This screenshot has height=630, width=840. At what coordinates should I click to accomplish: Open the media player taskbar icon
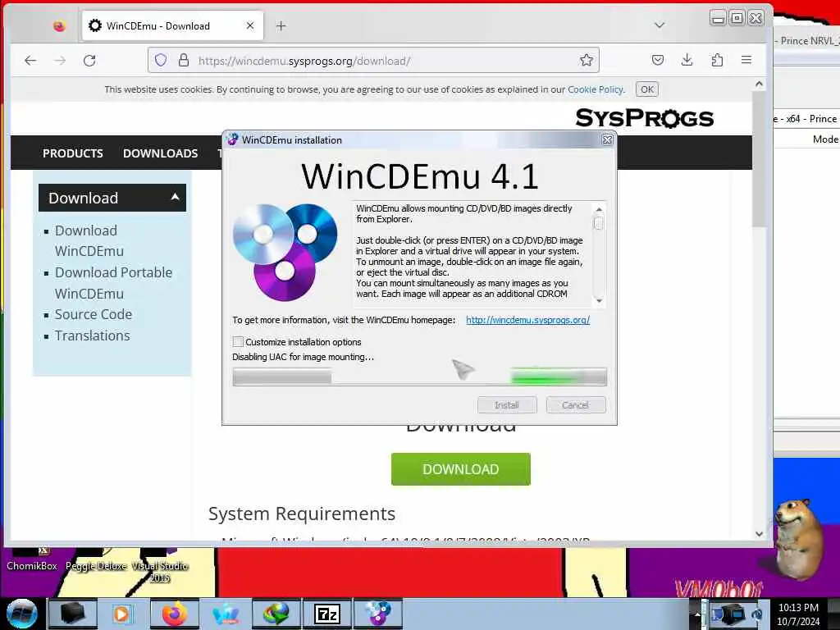point(121,614)
